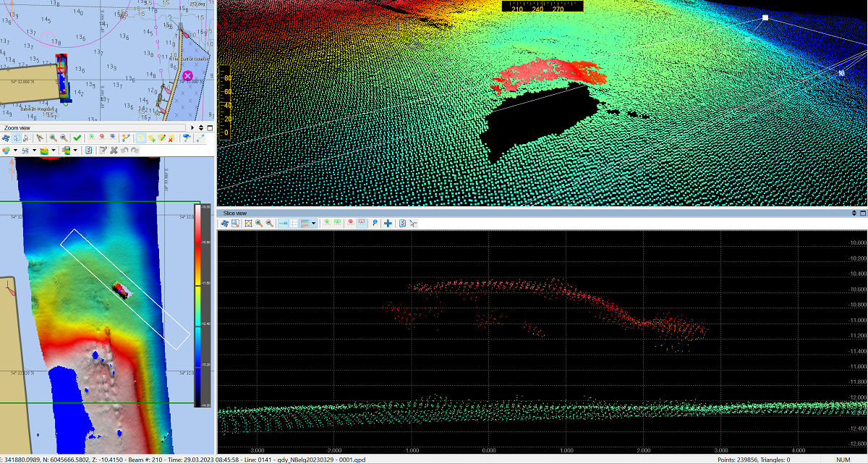Open the color circles dropdown arrow

16,151
